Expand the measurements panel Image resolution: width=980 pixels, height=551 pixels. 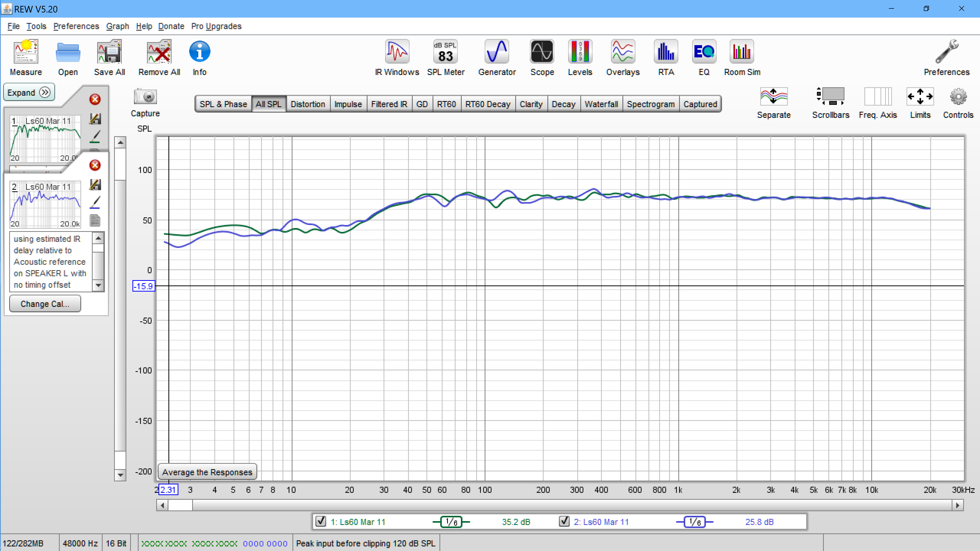point(29,92)
